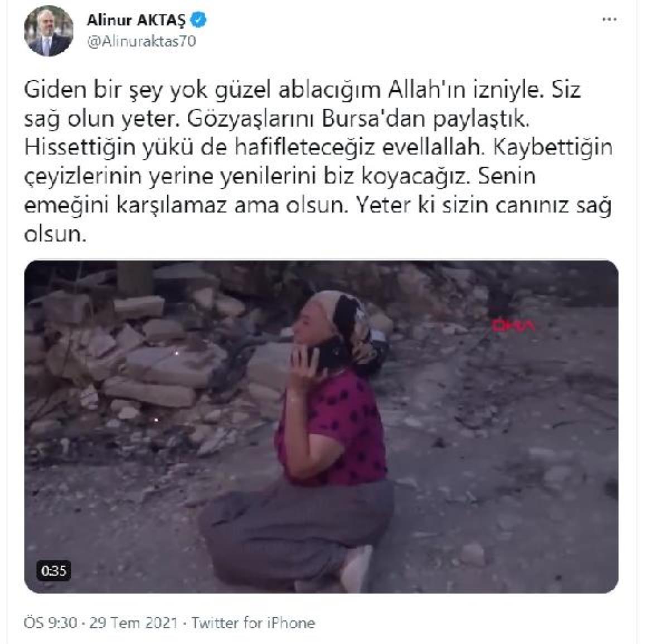Click the red DHA watermark in video

[512, 325]
